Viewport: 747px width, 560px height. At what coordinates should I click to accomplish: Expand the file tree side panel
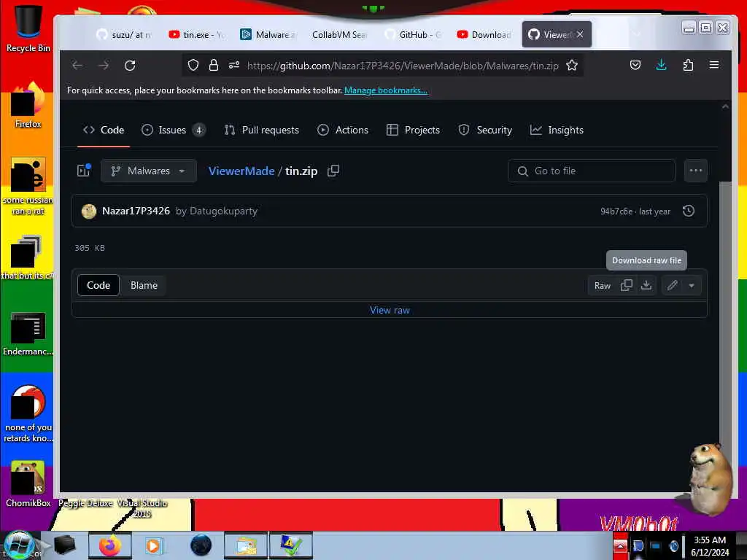coord(84,171)
